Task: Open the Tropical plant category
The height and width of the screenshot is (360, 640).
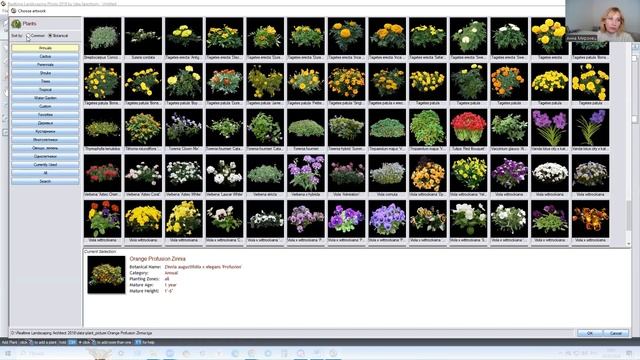Action: click(45, 90)
